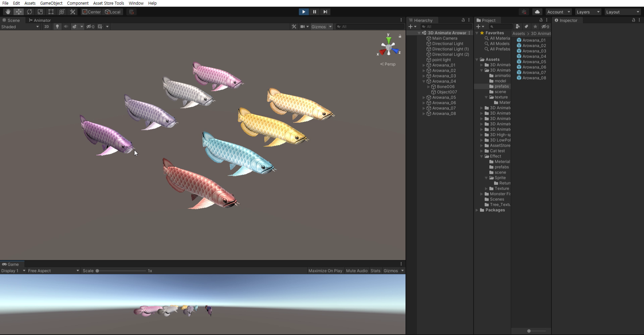Expand Arowana_01 in Hierarchy

click(424, 65)
